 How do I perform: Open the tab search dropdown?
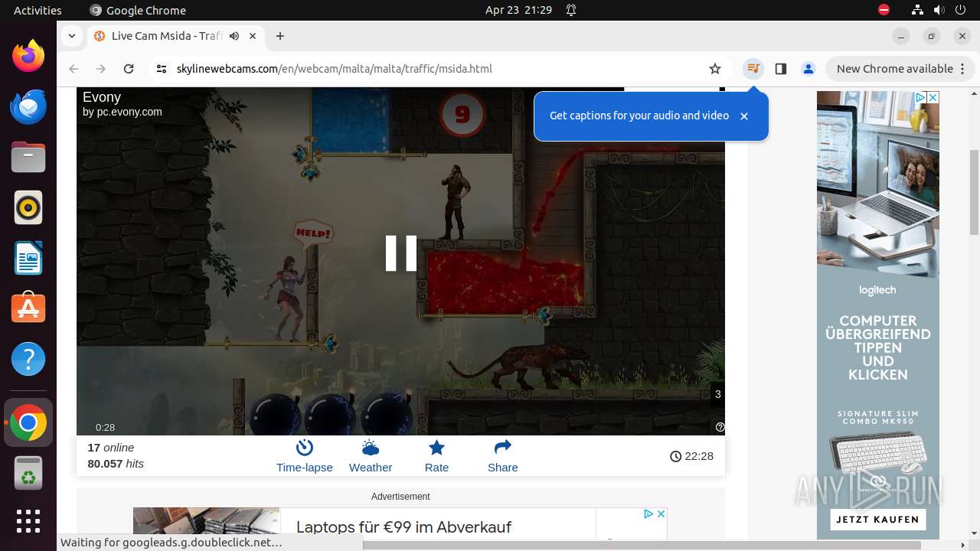pos(71,36)
